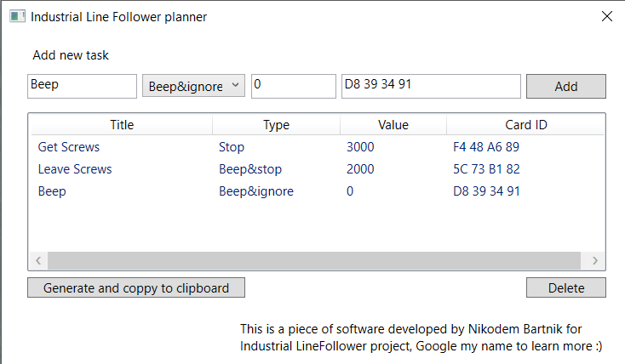
Task: Open the Beep&ignore type dropdown
Action: [193, 86]
